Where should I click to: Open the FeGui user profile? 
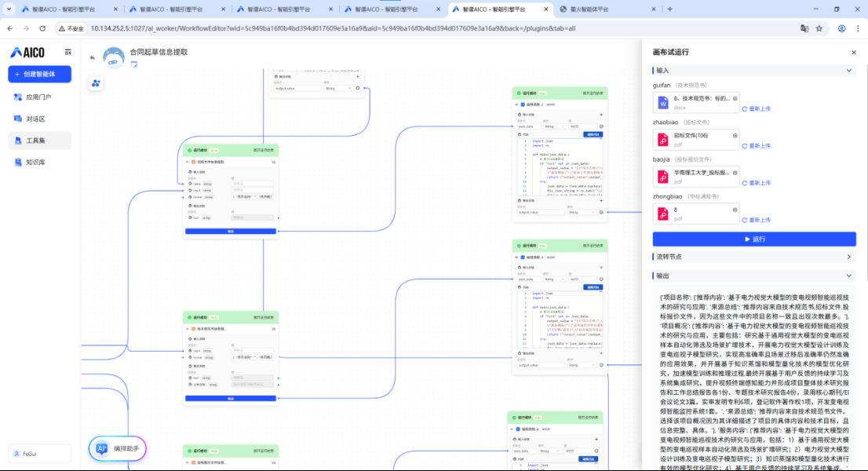click(39, 454)
